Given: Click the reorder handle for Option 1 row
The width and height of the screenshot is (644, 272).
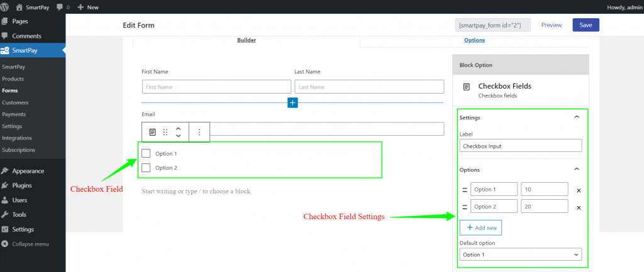Looking at the screenshot, I should pyautogui.click(x=465, y=190).
